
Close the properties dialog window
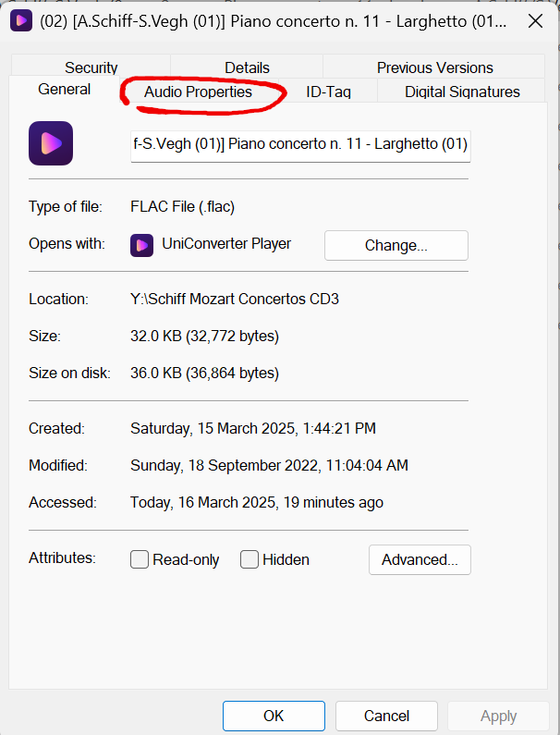click(x=535, y=21)
